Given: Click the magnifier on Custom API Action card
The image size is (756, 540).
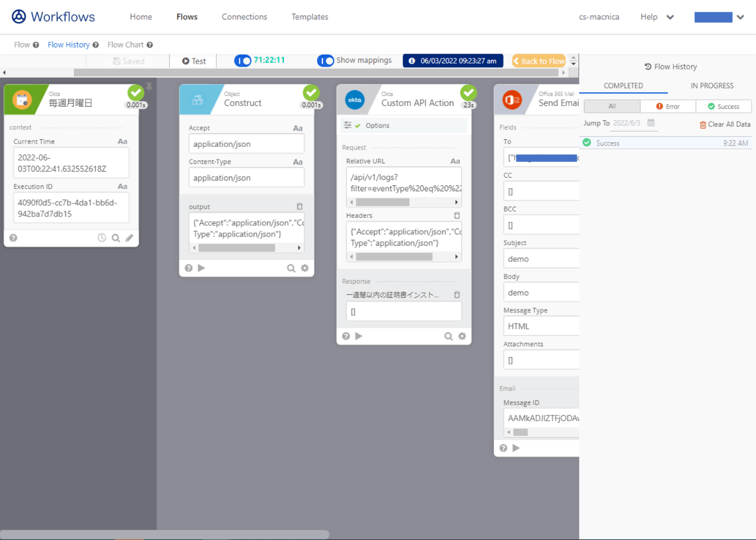Looking at the screenshot, I should coord(448,336).
